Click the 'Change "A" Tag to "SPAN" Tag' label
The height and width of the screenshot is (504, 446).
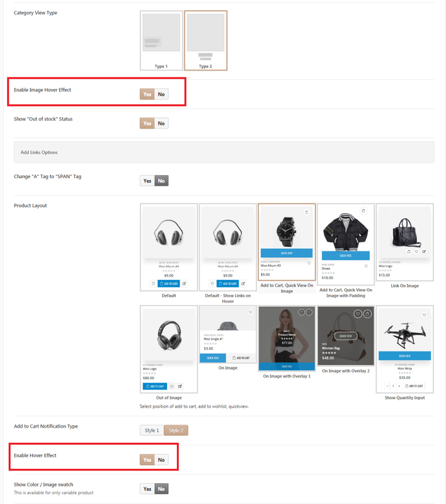click(x=47, y=176)
